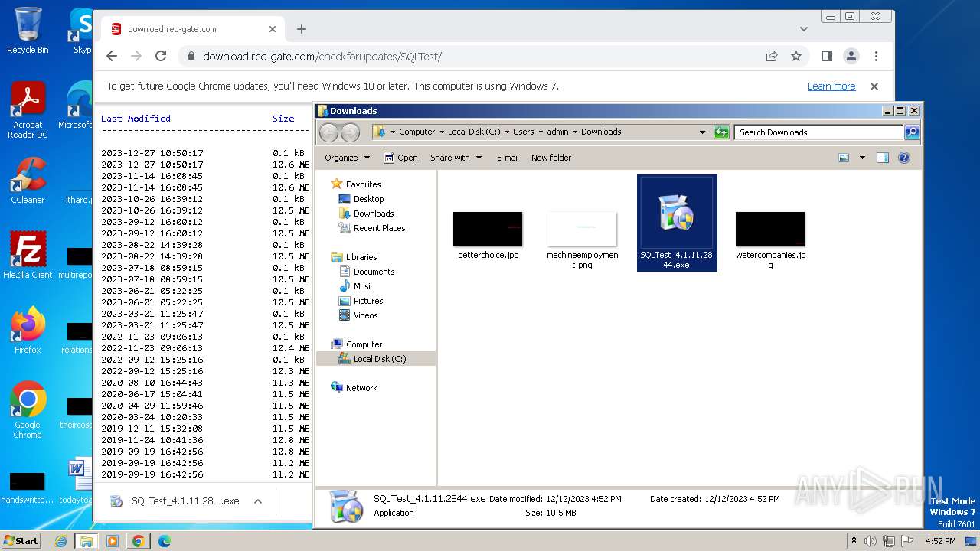Click Chrome's back navigation arrow
The height and width of the screenshot is (551, 980).
pos(112,56)
